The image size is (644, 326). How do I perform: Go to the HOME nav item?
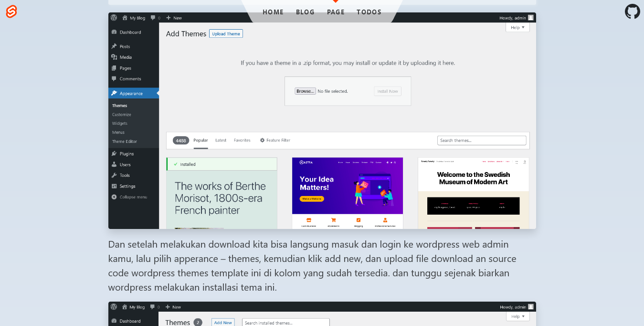(x=273, y=12)
